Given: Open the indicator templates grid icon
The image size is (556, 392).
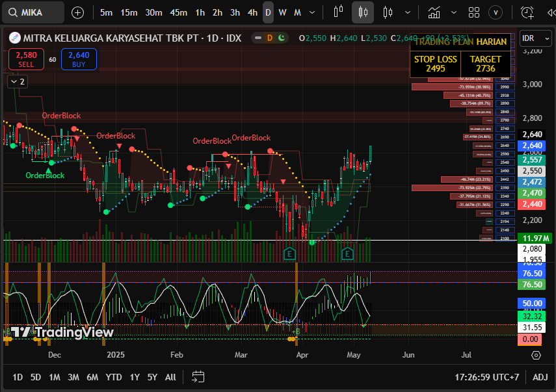Looking at the screenshot, I should [473, 12].
